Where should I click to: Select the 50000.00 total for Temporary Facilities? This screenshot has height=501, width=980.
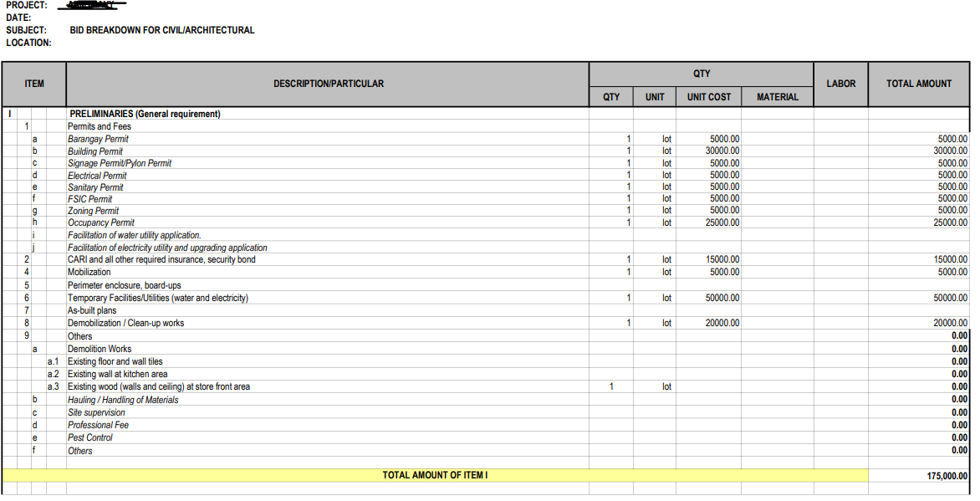point(951,299)
